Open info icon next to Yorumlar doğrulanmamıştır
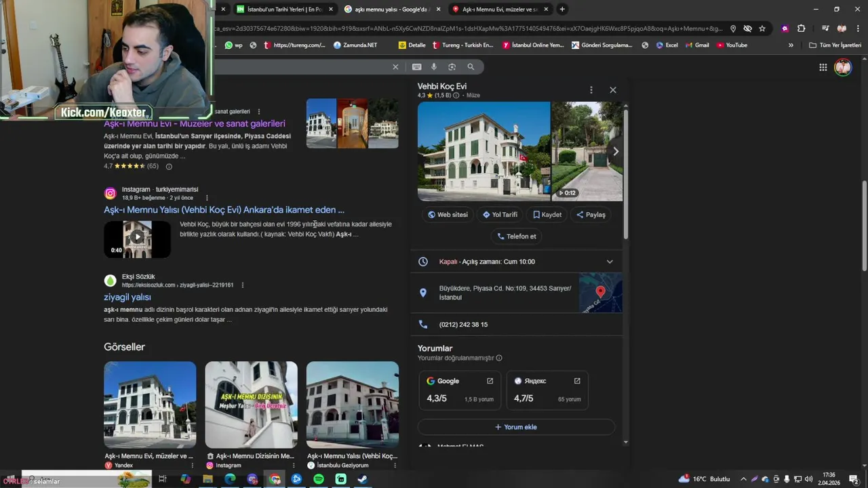868x488 pixels. coord(499,358)
